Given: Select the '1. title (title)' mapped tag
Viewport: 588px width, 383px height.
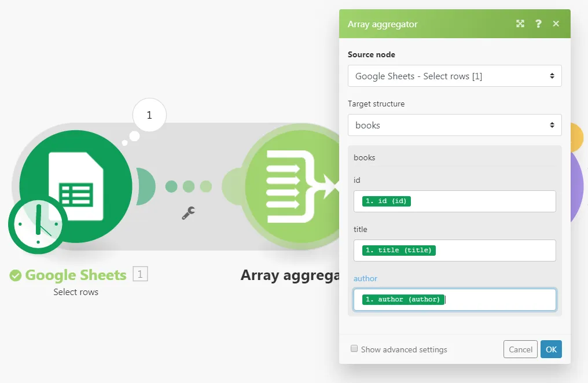Looking at the screenshot, I should click(x=399, y=251).
